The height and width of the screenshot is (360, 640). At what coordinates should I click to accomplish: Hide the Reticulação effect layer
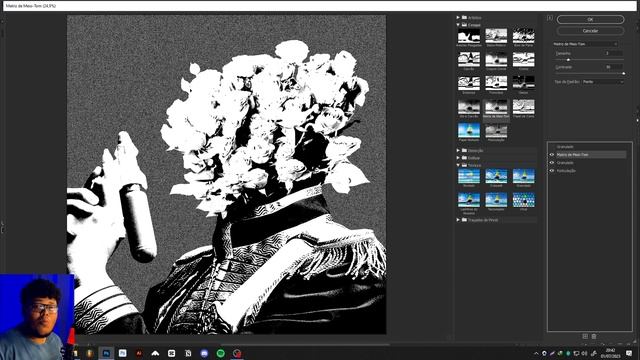point(552,171)
